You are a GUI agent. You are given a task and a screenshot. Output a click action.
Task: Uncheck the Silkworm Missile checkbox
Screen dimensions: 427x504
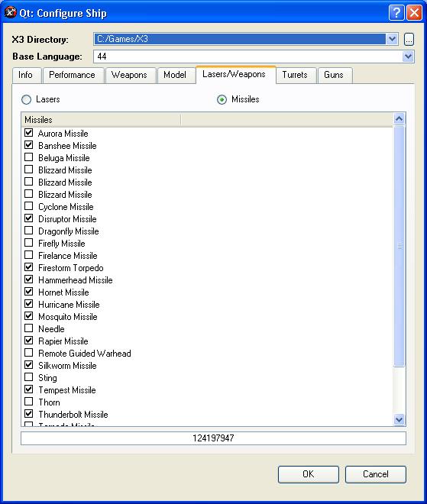click(x=28, y=364)
